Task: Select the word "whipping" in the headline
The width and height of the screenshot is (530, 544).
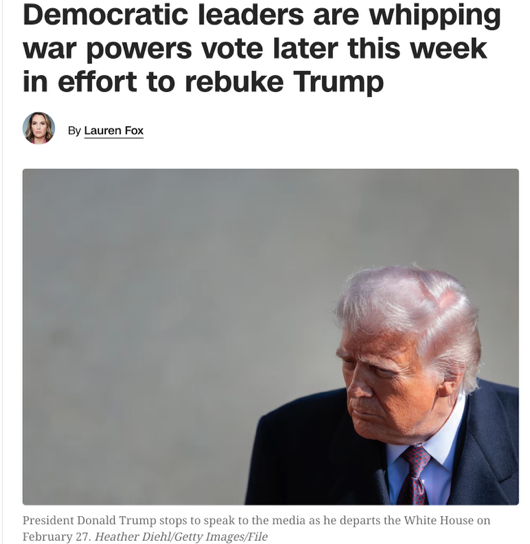Action: [435, 17]
